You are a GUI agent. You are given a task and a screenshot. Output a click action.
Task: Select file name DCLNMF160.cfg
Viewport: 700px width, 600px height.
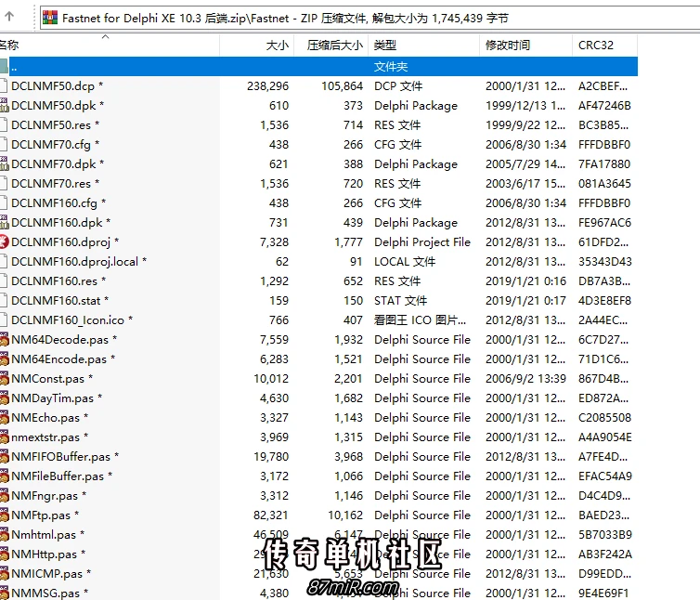58,203
